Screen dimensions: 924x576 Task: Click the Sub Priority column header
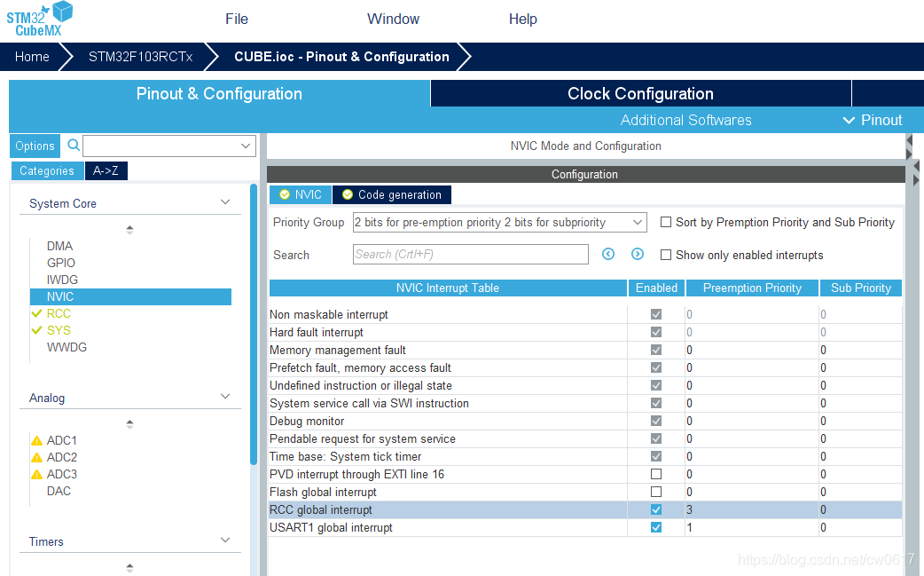pos(860,288)
